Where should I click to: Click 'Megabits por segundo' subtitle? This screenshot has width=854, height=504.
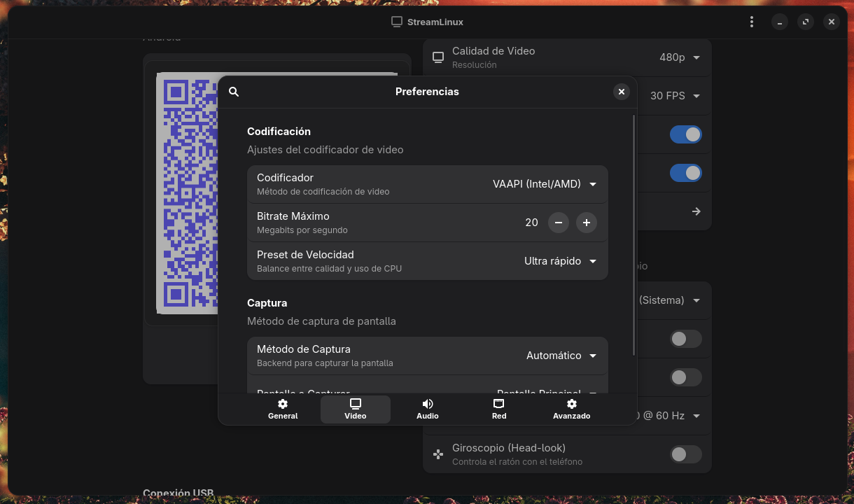coord(302,230)
